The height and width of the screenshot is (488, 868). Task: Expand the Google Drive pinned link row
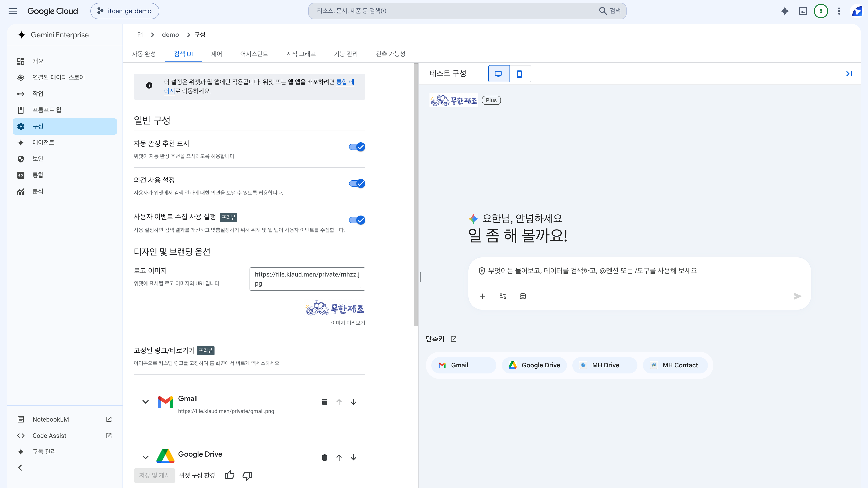point(146,457)
